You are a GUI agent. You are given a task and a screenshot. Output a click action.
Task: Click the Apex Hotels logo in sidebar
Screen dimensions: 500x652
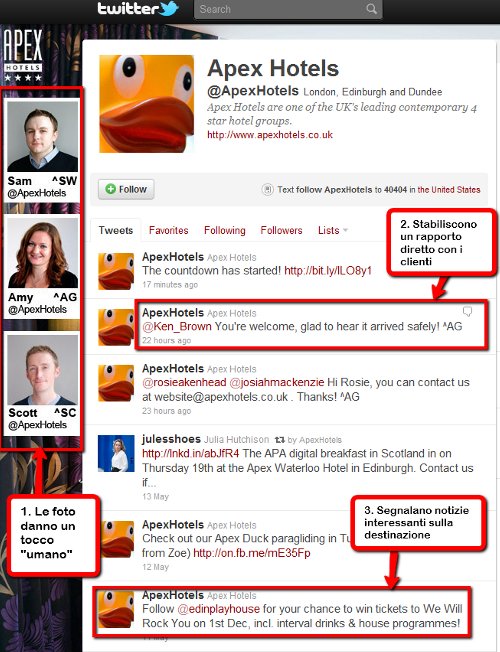point(23,55)
